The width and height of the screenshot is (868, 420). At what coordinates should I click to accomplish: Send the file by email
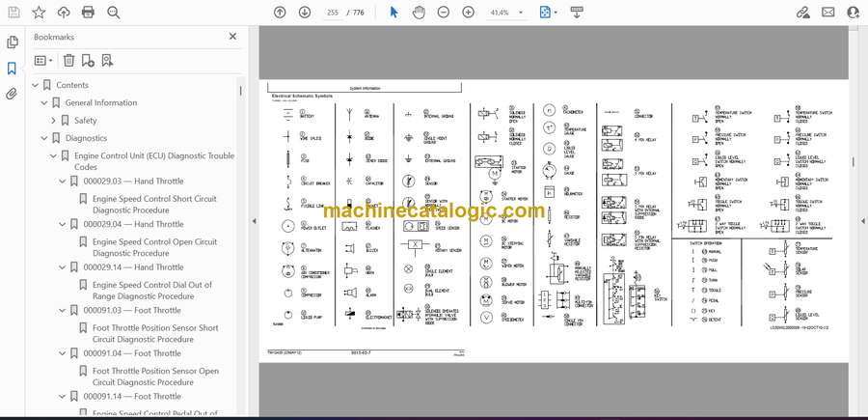click(x=828, y=13)
